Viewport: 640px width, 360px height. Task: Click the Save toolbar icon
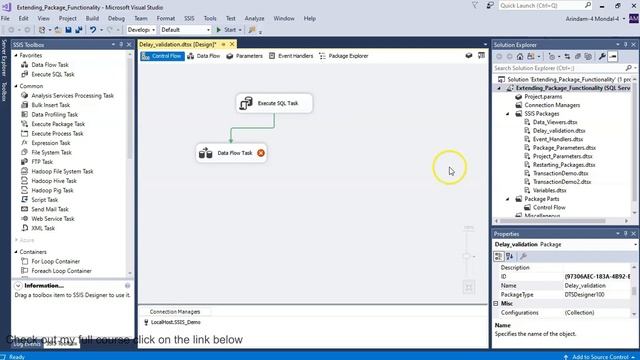pyautogui.click(x=68, y=30)
